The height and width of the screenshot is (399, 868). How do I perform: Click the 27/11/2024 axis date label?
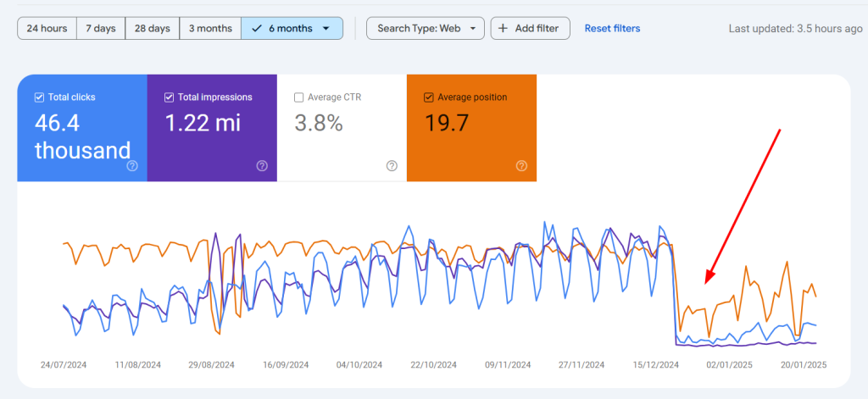581,365
